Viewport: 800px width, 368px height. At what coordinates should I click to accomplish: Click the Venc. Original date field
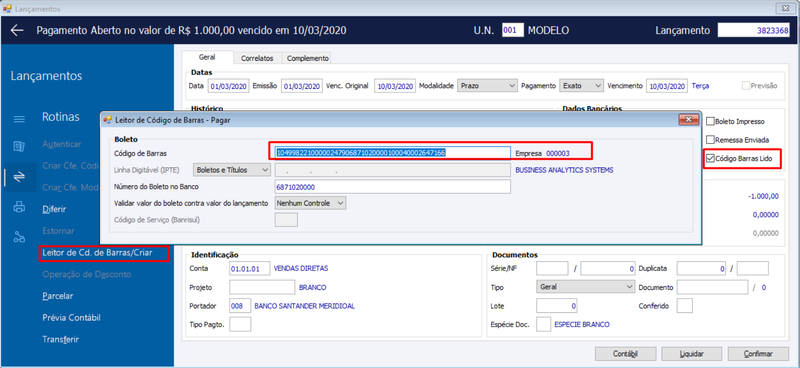click(395, 86)
